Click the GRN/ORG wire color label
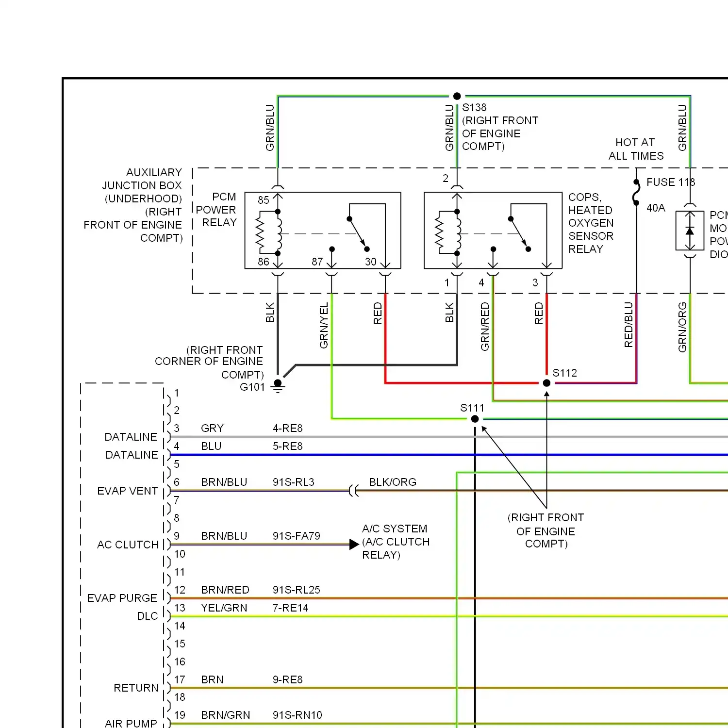728x728 pixels. (x=682, y=327)
